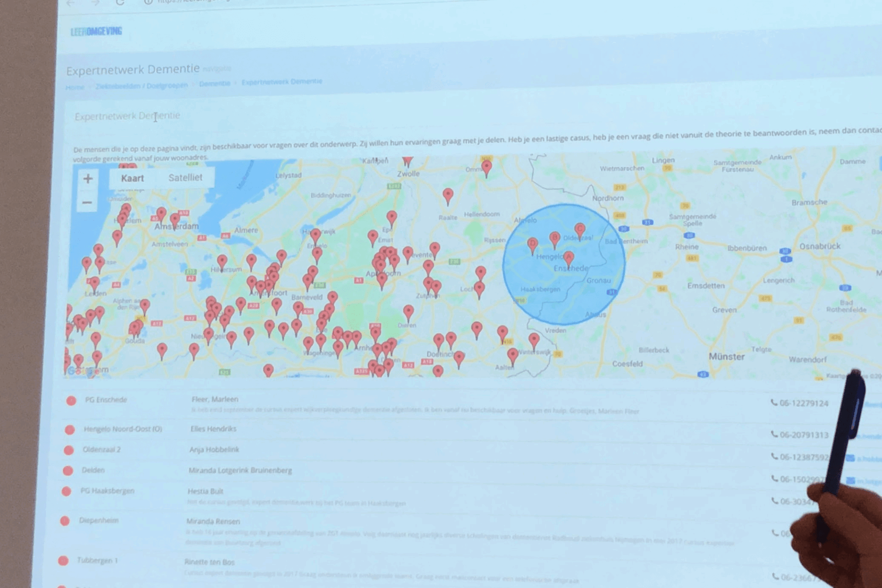
Task: Select name Miranda Rensen
Action: tap(213, 521)
